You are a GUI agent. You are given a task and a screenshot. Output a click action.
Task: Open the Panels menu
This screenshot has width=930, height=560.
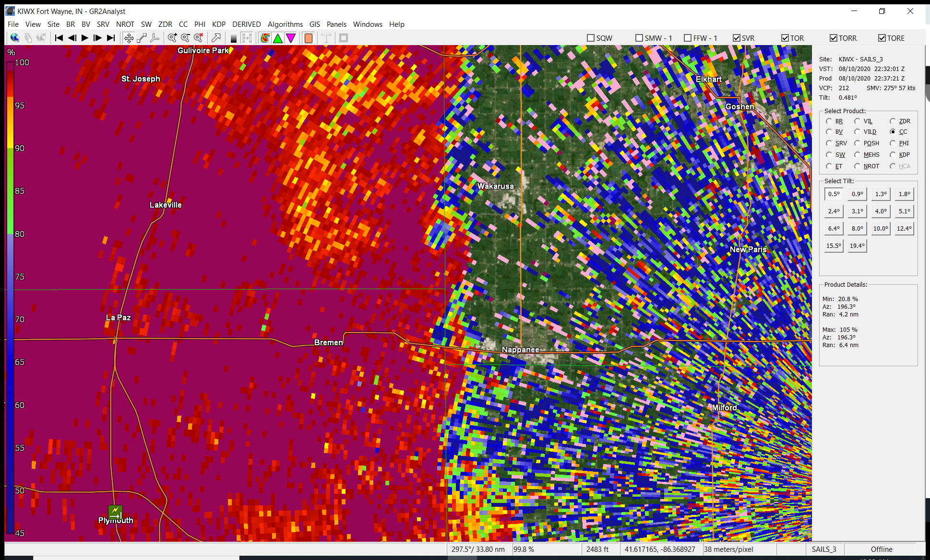[336, 24]
